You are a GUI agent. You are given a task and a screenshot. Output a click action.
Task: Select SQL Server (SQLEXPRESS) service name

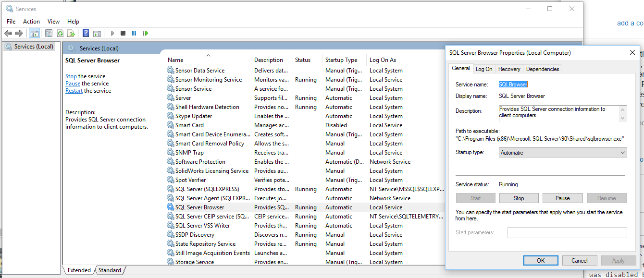[x=207, y=189]
